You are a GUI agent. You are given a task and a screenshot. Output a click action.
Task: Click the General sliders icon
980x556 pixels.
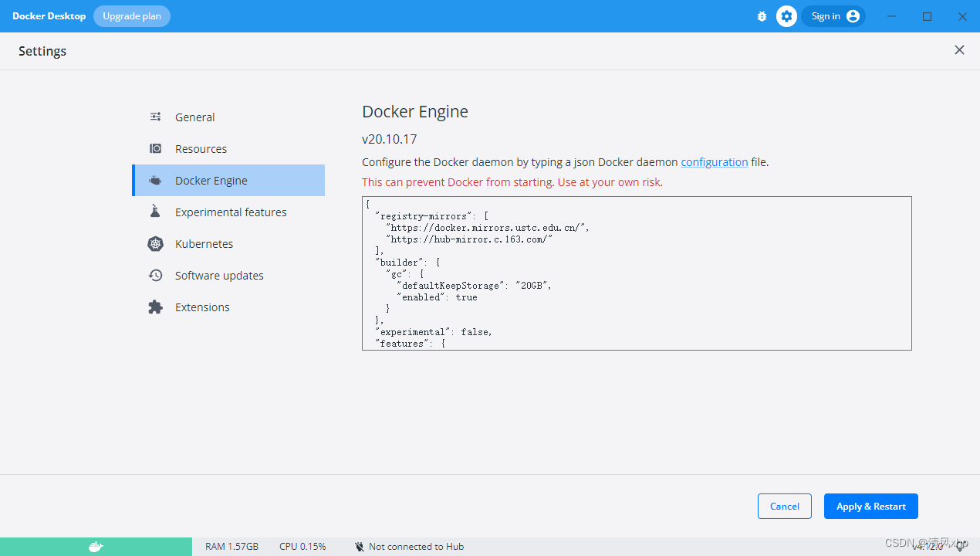pos(155,117)
